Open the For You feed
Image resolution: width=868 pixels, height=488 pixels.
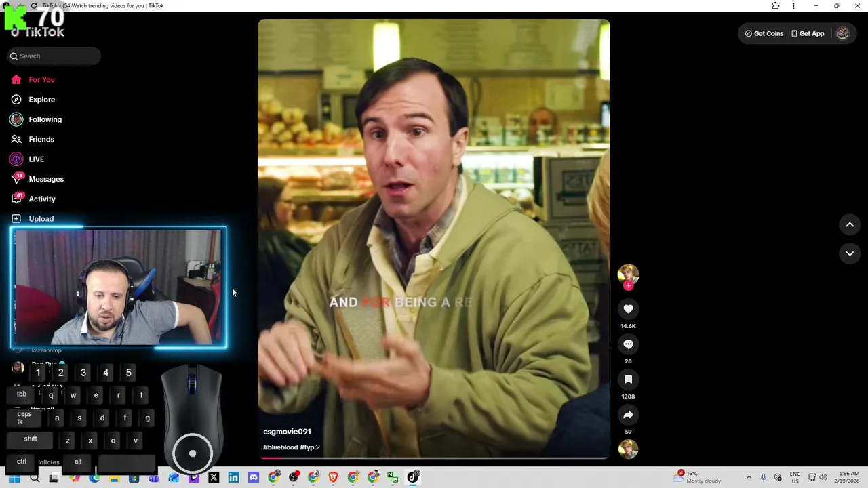tap(33, 79)
